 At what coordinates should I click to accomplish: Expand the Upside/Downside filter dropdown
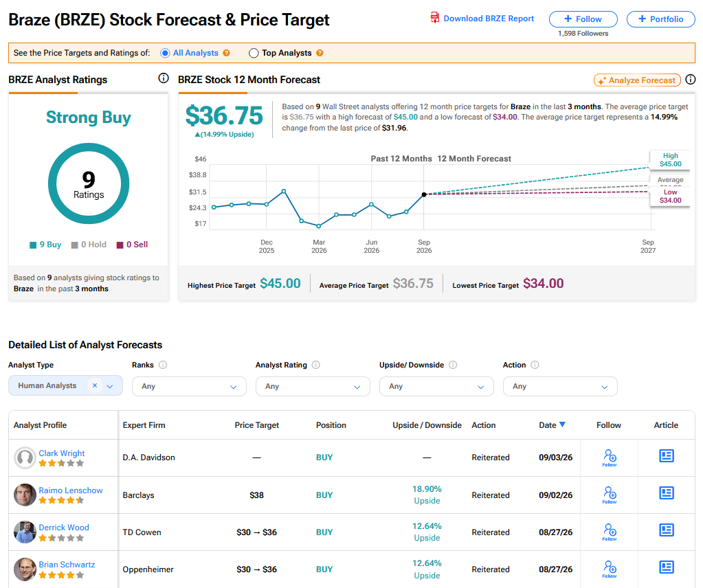click(436, 386)
